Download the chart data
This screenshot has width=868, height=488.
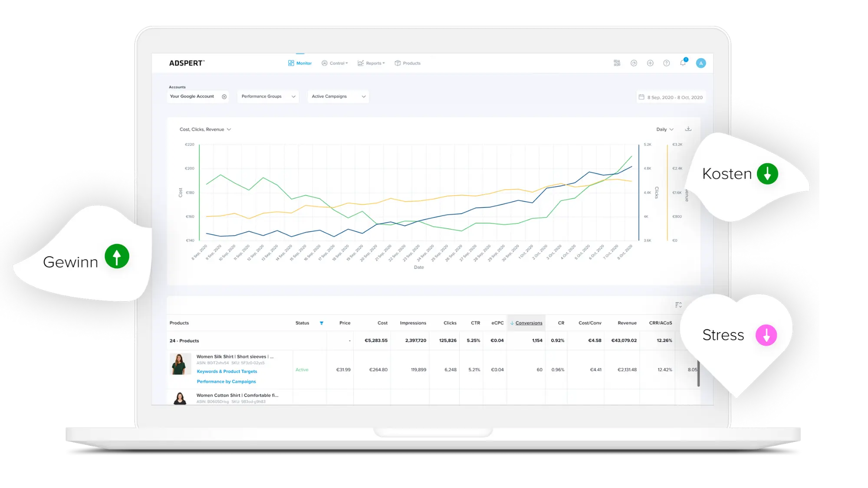click(x=688, y=129)
